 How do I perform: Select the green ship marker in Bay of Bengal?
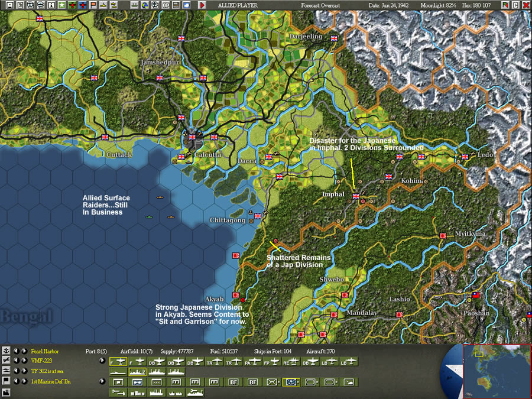[149, 217]
